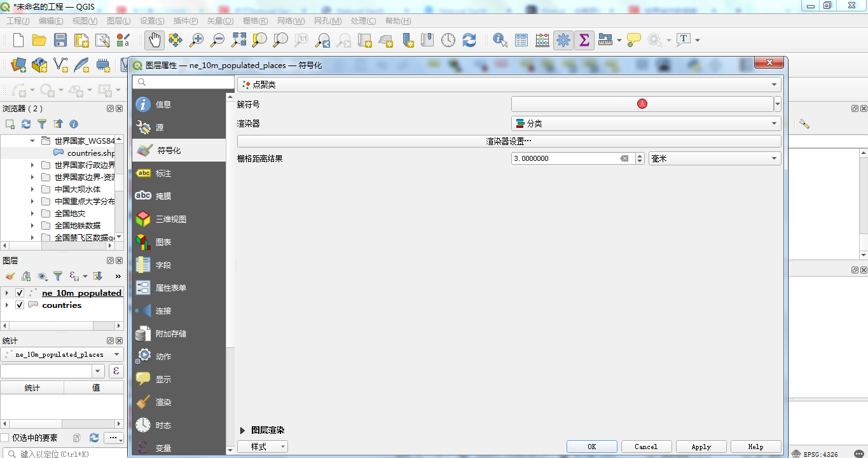
Task: Switch to the 字段 tab
Action: coord(179,265)
